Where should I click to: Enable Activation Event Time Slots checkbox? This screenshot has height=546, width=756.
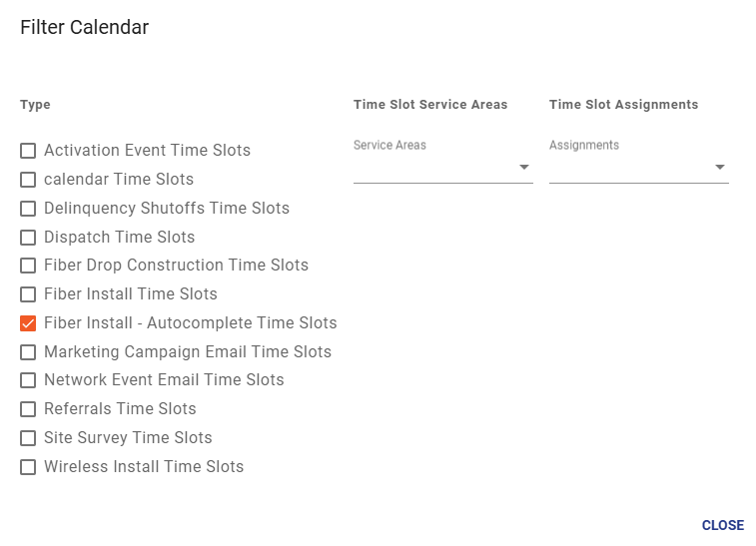click(28, 151)
